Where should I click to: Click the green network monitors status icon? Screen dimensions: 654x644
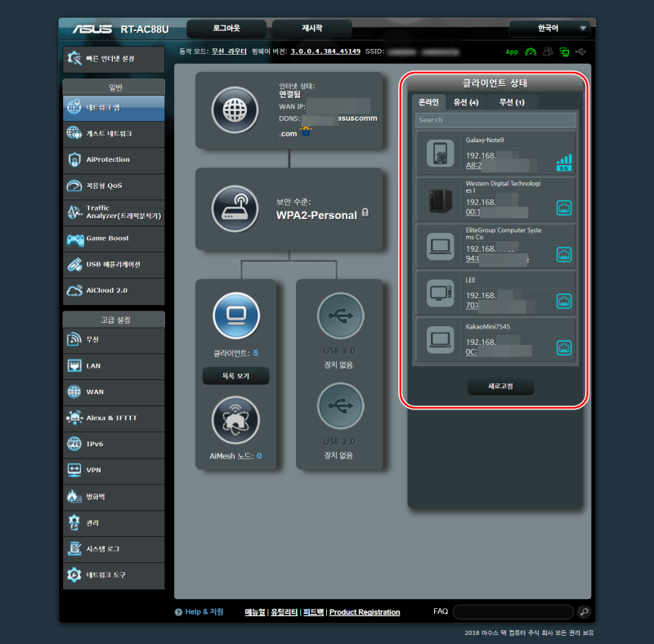coord(565,52)
